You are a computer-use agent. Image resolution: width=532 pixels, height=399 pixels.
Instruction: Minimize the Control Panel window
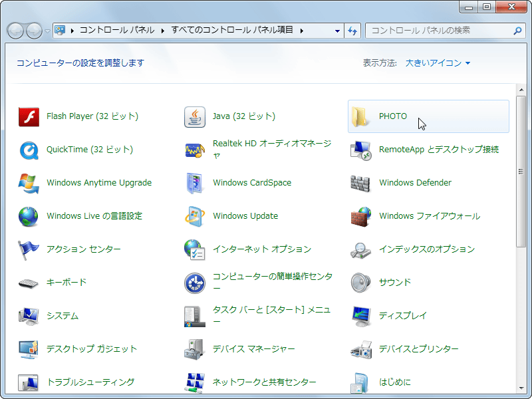[x=469, y=7]
